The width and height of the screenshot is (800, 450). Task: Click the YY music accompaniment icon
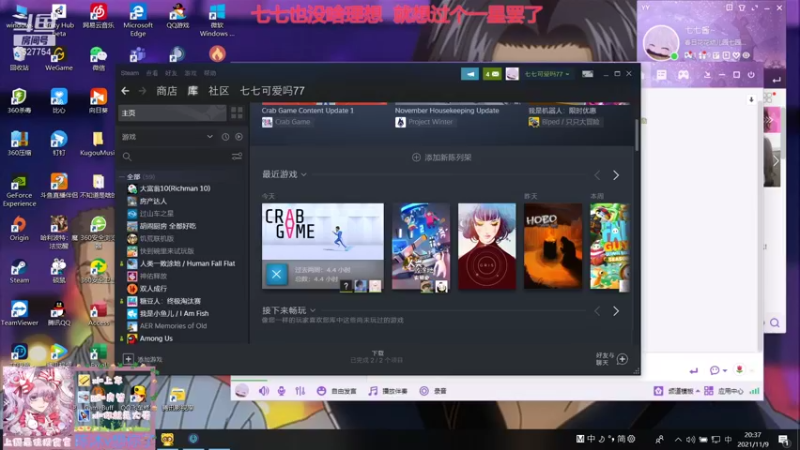click(x=373, y=391)
